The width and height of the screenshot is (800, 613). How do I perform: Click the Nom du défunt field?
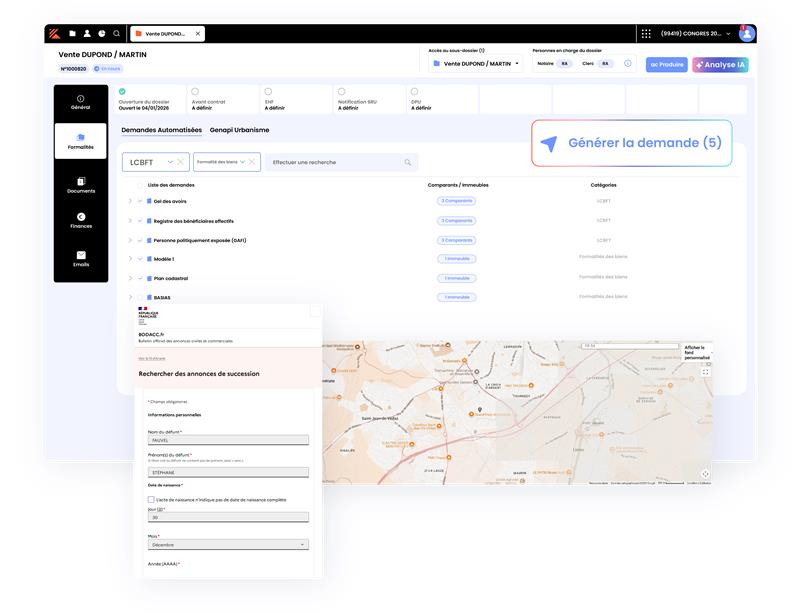point(228,440)
